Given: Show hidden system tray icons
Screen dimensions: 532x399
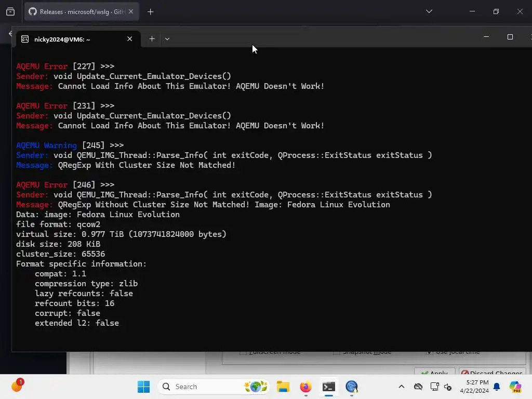Looking at the screenshot, I should coord(402,387).
